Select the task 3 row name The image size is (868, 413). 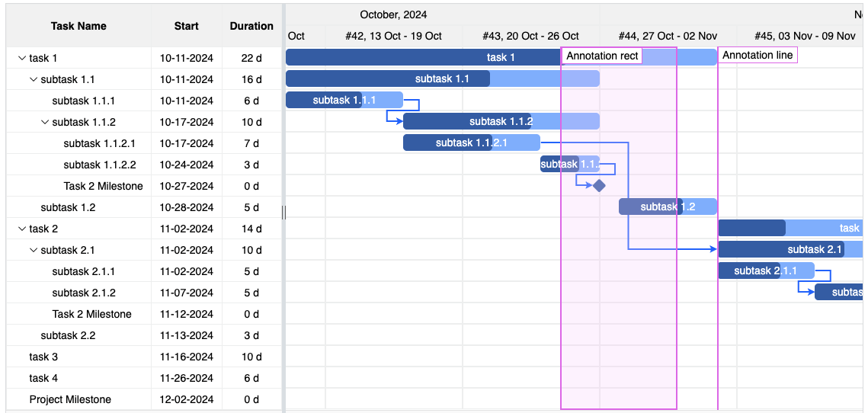pos(43,357)
